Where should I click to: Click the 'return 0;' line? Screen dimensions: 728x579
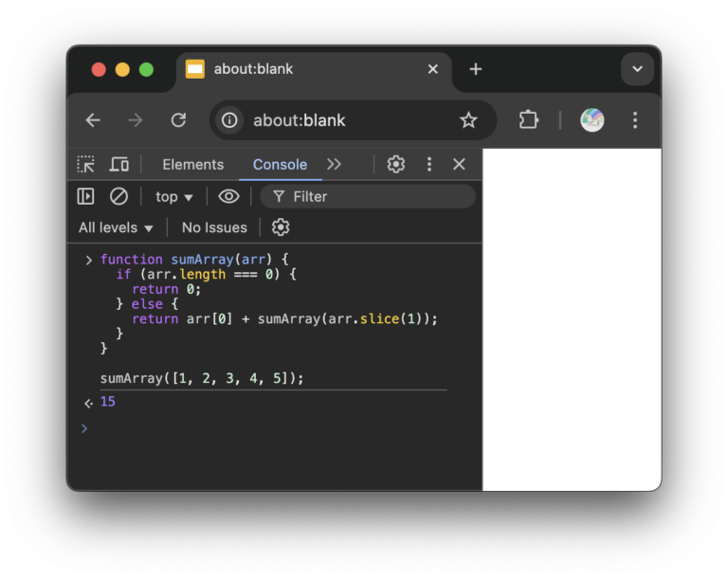click(x=166, y=289)
